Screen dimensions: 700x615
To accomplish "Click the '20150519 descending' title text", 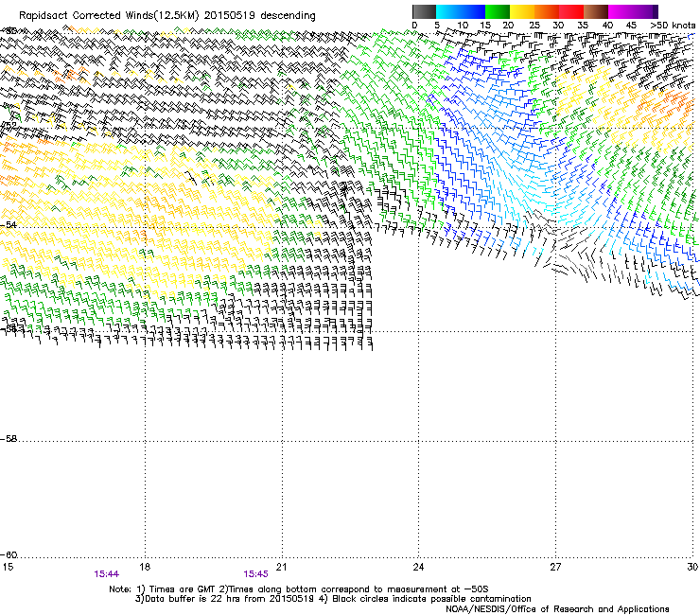I will 260,16.
